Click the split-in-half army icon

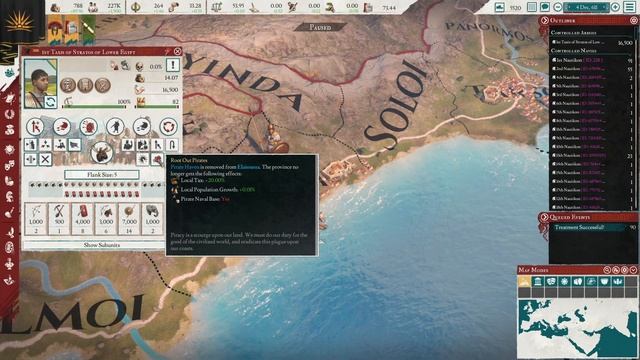tap(31, 159)
